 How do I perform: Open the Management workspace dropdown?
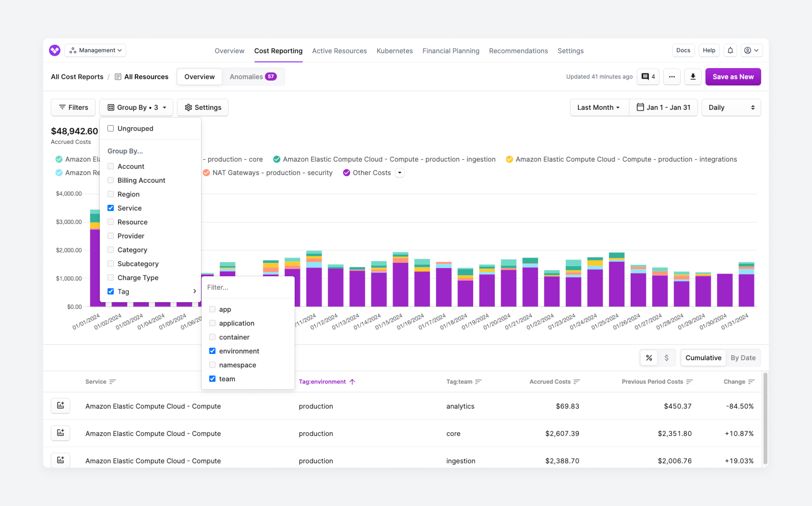[96, 51]
